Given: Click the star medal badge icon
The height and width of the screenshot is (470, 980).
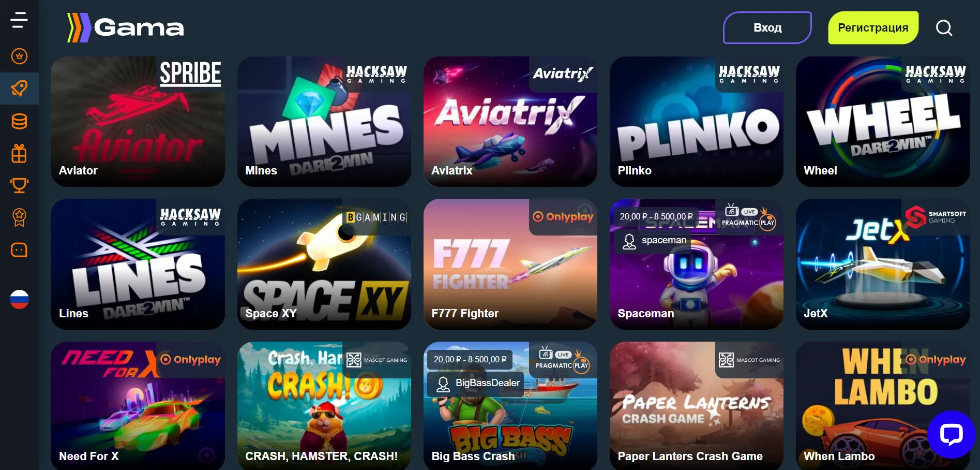Looking at the screenshot, I should 19,217.
